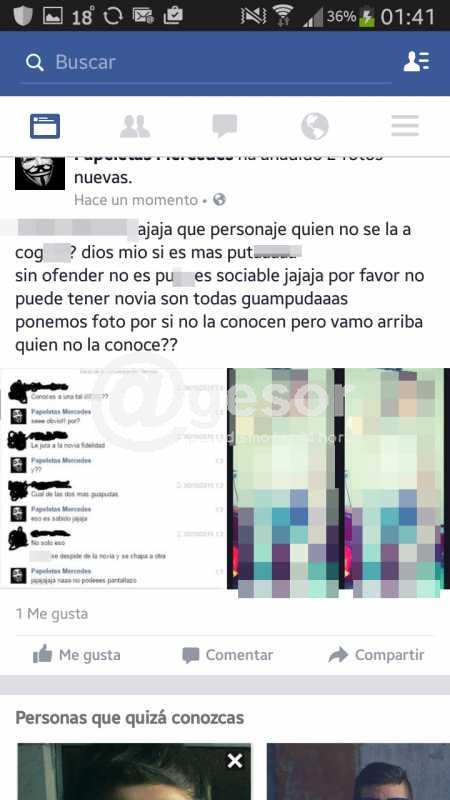This screenshot has width=450, height=800.
Task: Open the friends list icon in header
Action: coord(416,62)
